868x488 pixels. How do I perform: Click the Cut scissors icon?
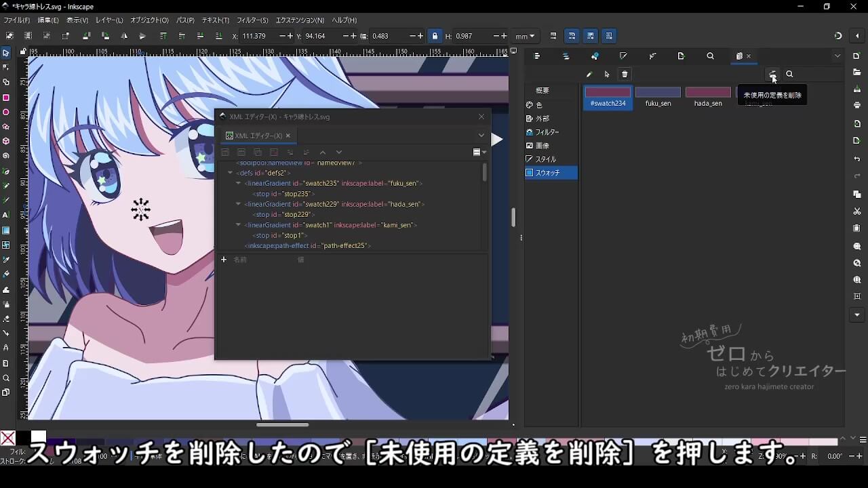[x=857, y=211]
